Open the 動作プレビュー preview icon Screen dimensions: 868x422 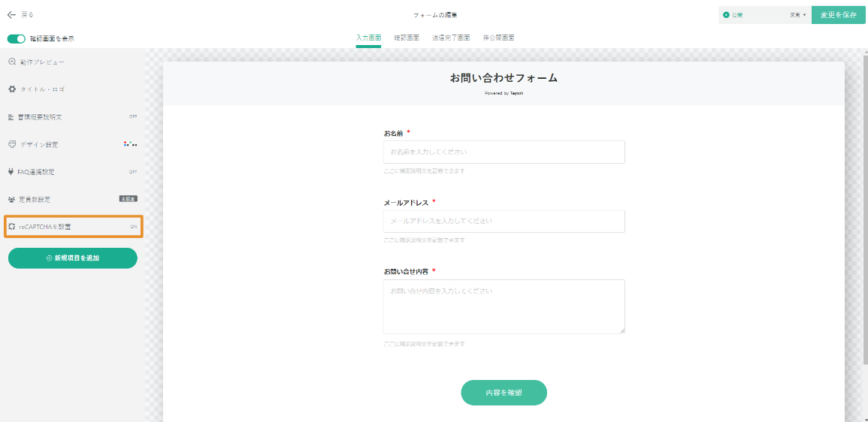(x=12, y=62)
